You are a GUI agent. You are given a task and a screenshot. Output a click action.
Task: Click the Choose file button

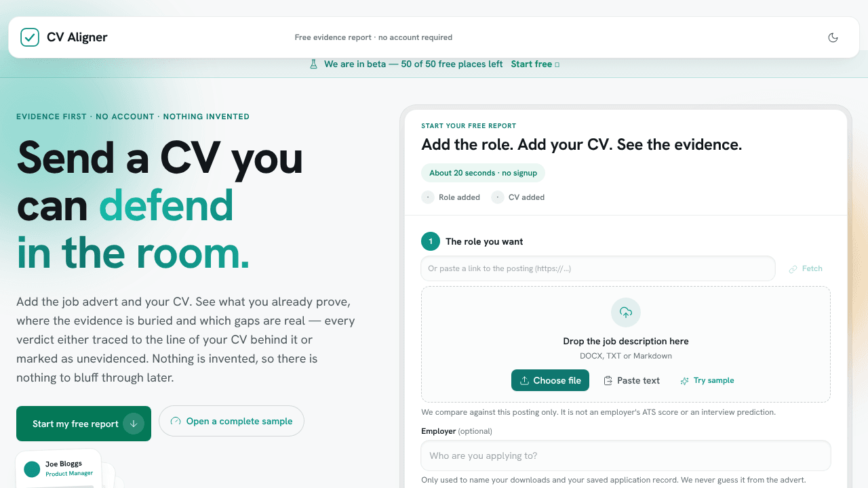[551, 380]
